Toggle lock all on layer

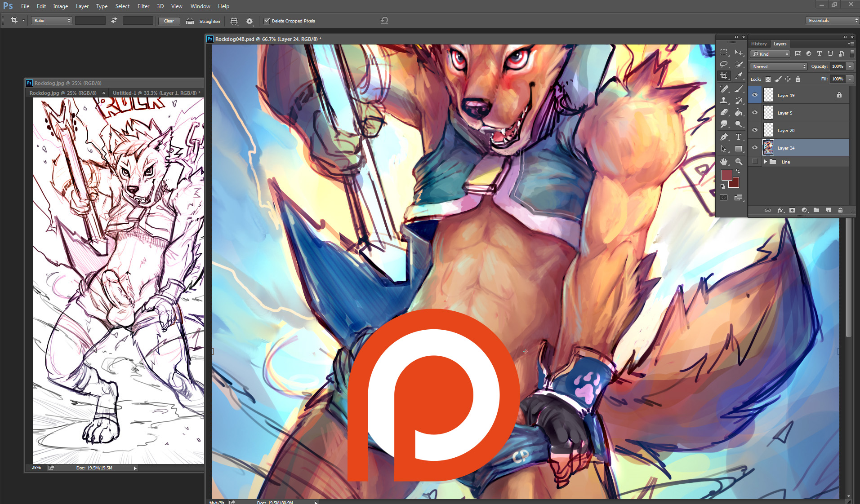pos(798,79)
